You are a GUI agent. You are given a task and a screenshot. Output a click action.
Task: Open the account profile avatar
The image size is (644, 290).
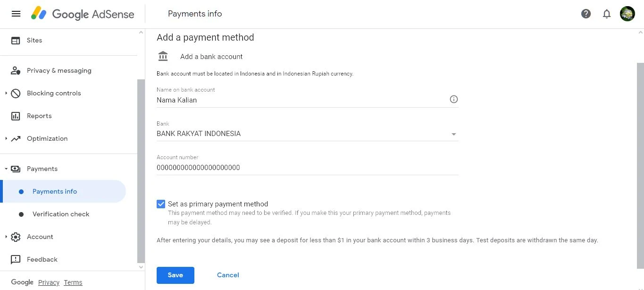(x=627, y=14)
